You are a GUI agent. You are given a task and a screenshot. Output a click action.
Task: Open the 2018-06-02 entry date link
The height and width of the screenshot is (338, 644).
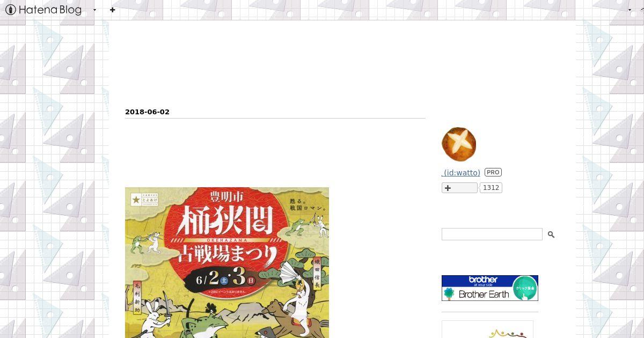pos(147,112)
